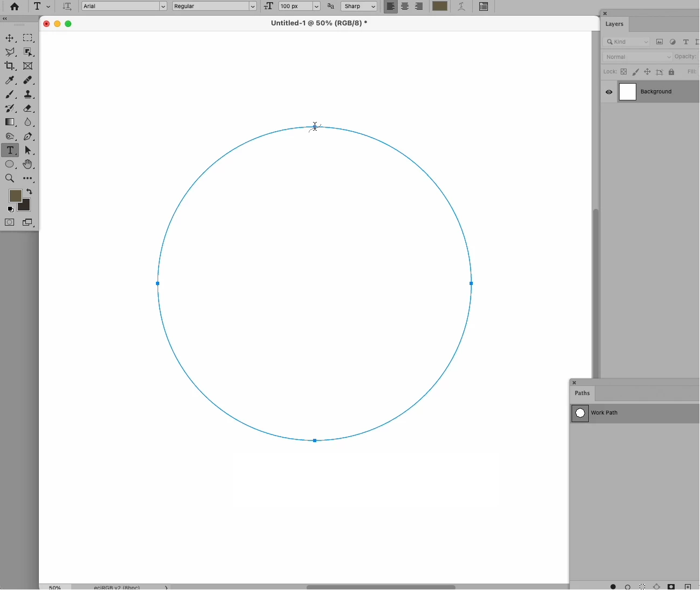Load path as a selection
This screenshot has height=590, width=700.
pyautogui.click(x=642, y=587)
